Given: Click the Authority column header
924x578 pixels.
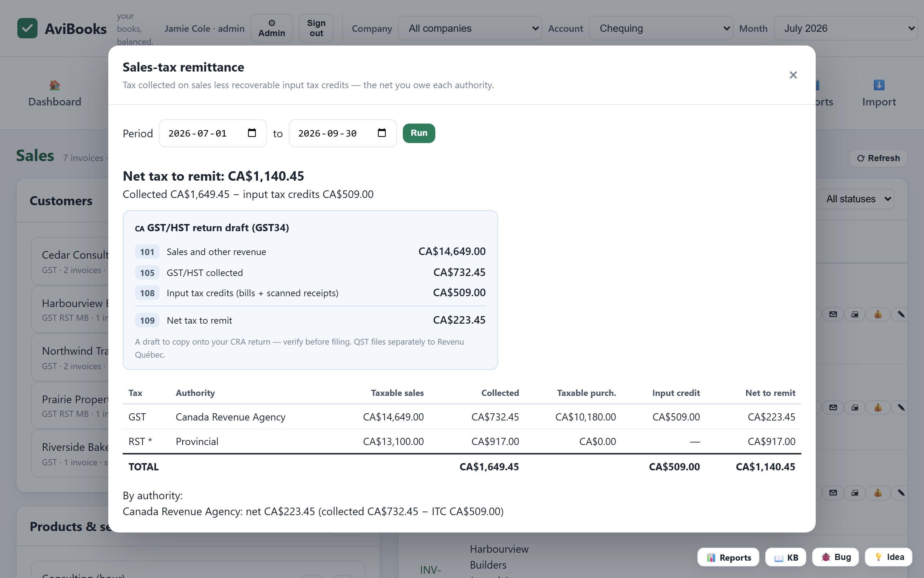Looking at the screenshot, I should [195, 393].
